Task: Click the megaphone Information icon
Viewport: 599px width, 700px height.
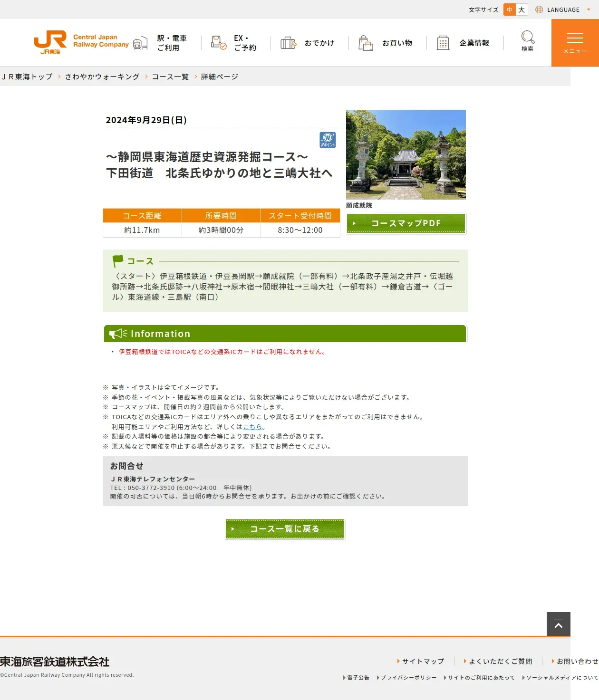Action: pyautogui.click(x=118, y=334)
